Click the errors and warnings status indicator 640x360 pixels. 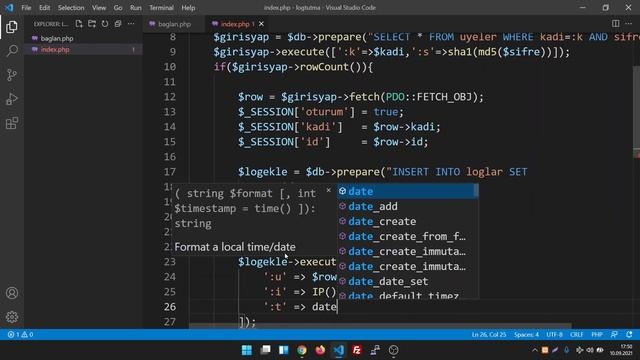[20, 335]
